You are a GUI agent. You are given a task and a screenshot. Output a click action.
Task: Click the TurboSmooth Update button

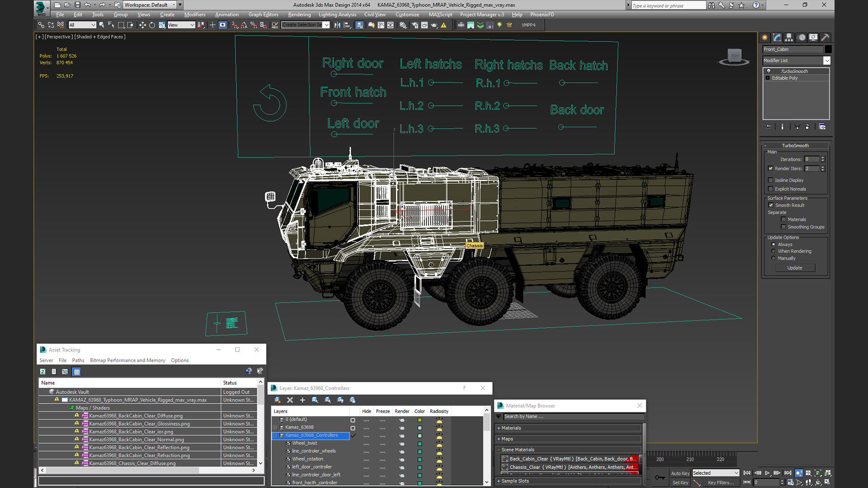click(x=795, y=268)
